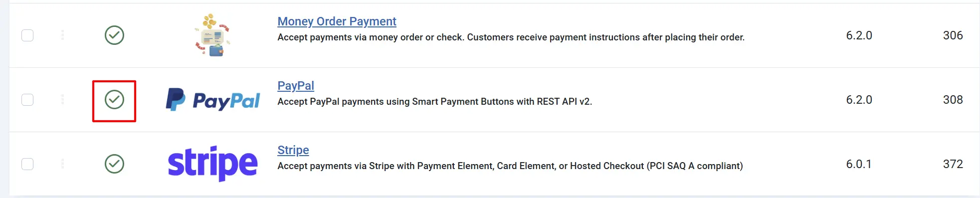Grab the Money Order Payment row drag handle
Viewport: 980px width, 198px height.
(62, 35)
